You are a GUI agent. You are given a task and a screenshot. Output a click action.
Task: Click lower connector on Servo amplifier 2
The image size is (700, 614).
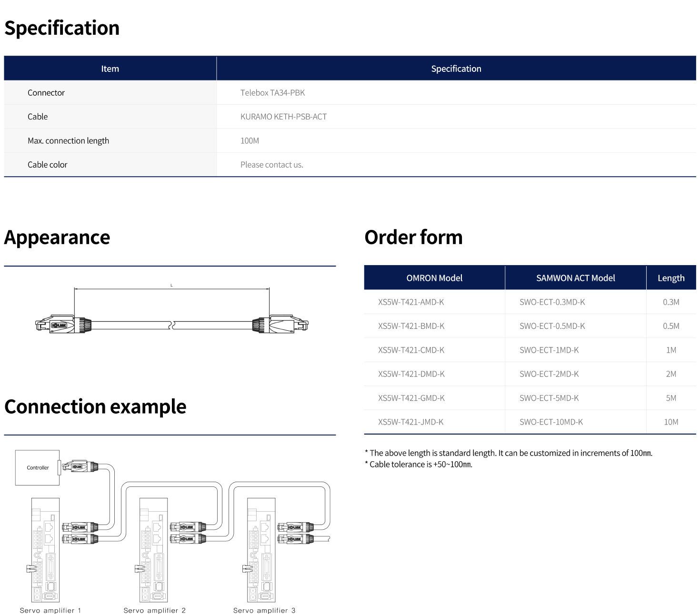tap(188, 539)
